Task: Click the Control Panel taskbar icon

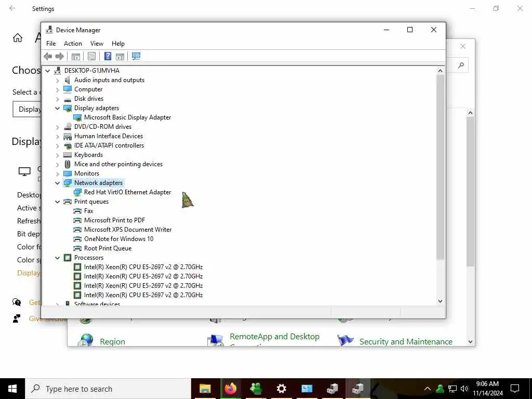Action: 307,389
